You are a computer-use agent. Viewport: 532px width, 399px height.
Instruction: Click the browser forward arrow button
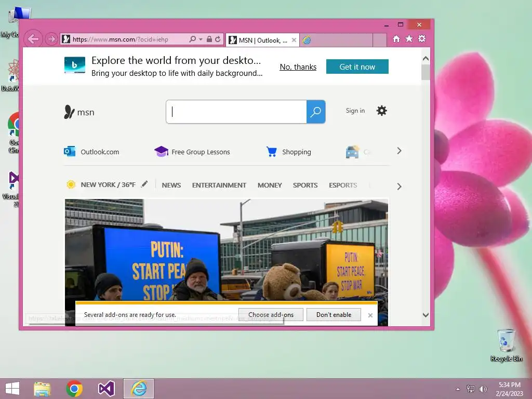51,39
